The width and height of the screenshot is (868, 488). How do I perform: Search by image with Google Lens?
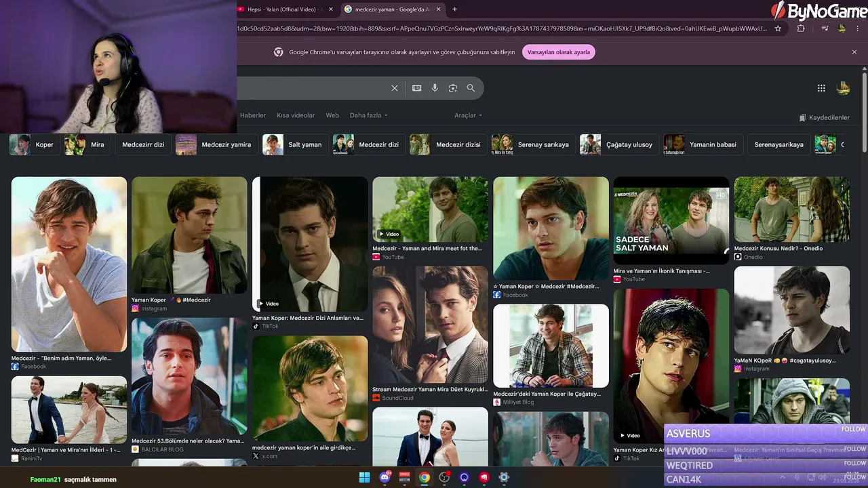tap(453, 88)
